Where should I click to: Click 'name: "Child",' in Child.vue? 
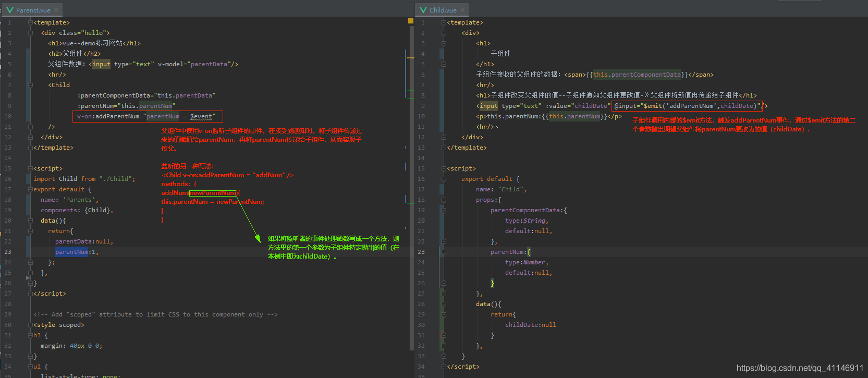pos(501,189)
